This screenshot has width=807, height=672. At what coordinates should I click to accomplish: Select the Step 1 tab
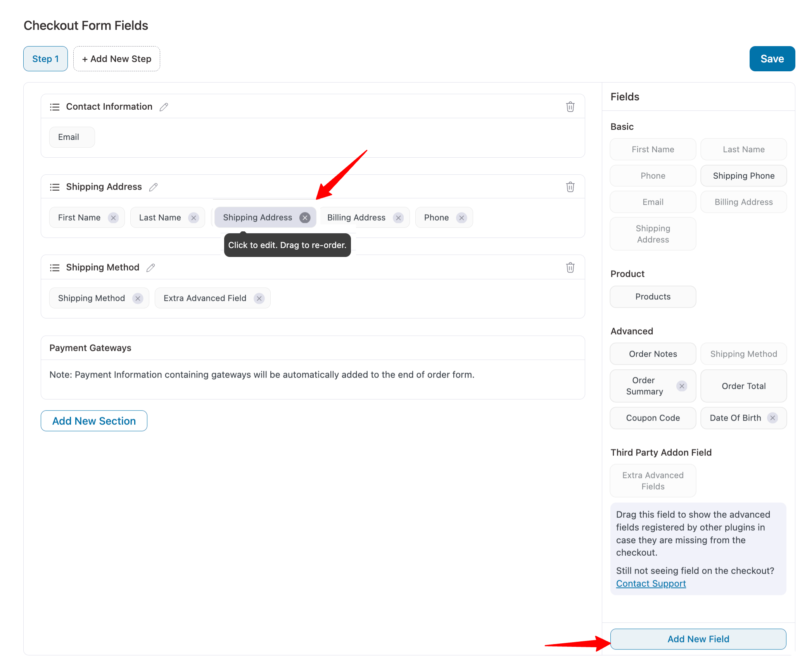(45, 59)
